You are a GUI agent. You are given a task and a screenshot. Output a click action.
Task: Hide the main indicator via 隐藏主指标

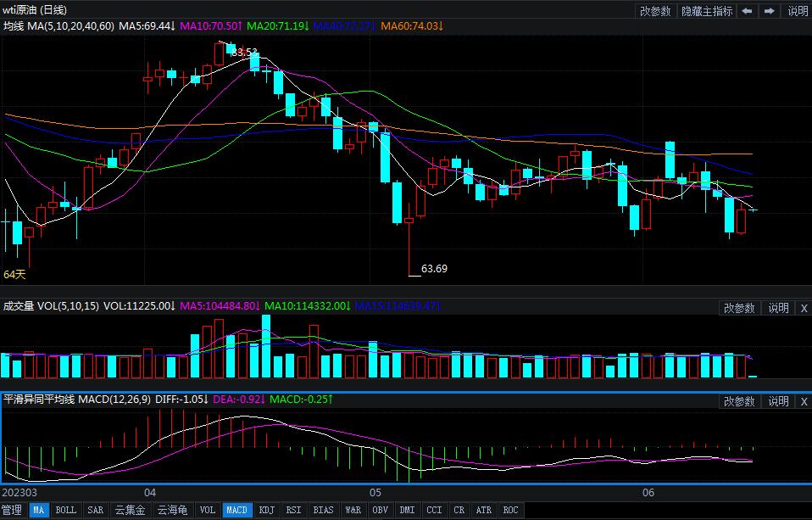[x=707, y=11]
